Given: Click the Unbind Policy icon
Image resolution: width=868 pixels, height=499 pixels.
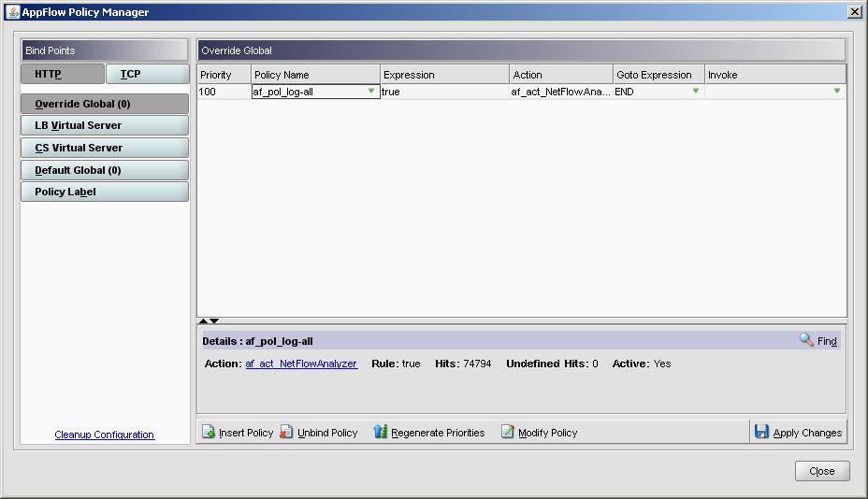Looking at the screenshot, I should [285, 432].
